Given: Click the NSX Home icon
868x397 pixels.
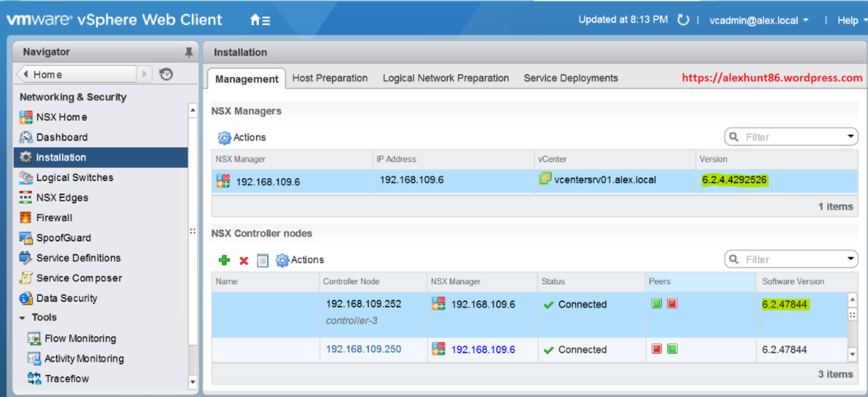Looking at the screenshot, I should [26, 117].
